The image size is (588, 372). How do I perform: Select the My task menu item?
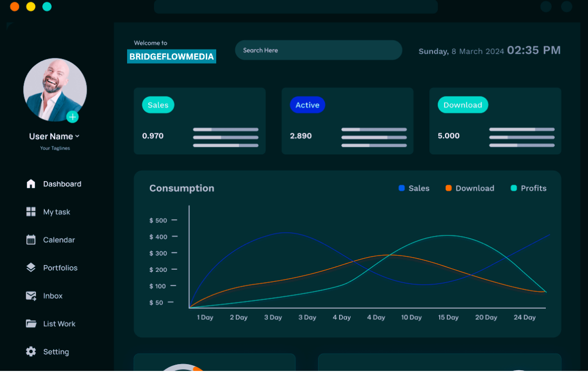coord(56,212)
